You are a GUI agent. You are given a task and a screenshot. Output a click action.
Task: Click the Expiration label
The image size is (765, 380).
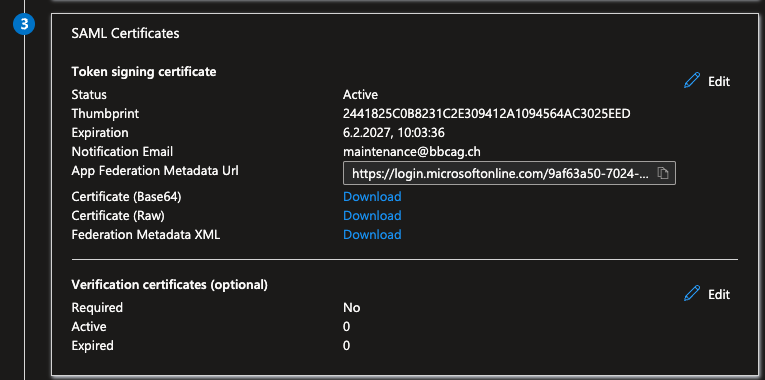tap(100, 133)
